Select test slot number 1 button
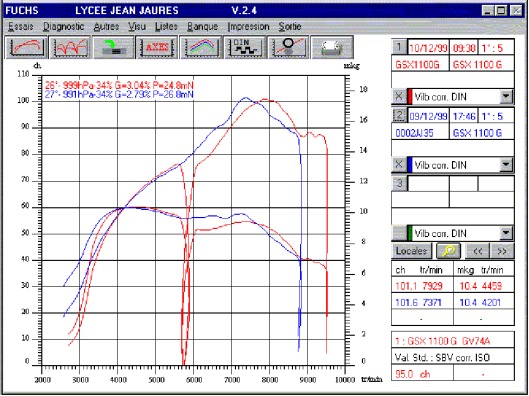Image resolution: width=529 pixels, height=396 pixels. (x=399, y=47)
